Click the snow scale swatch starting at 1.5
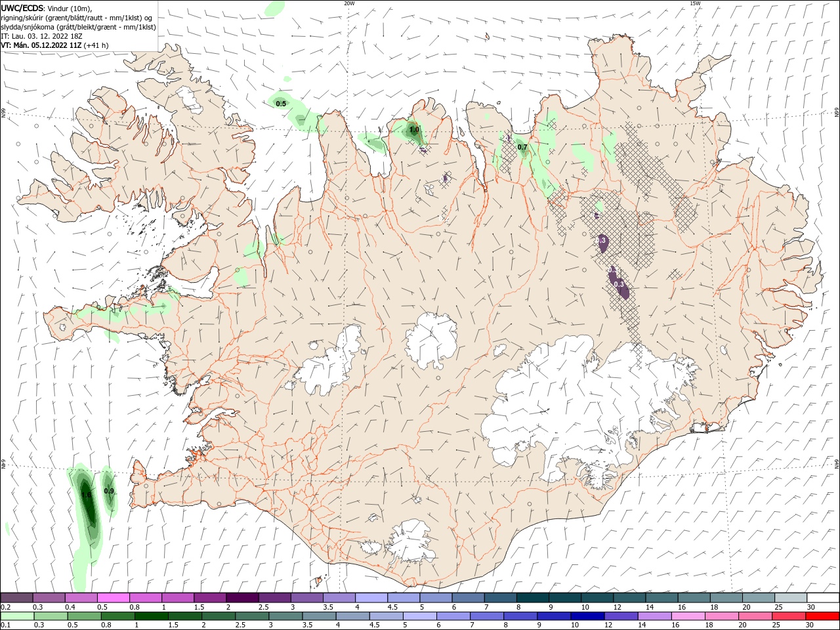Viewport: 840px width, 630px height. [209, 597]
